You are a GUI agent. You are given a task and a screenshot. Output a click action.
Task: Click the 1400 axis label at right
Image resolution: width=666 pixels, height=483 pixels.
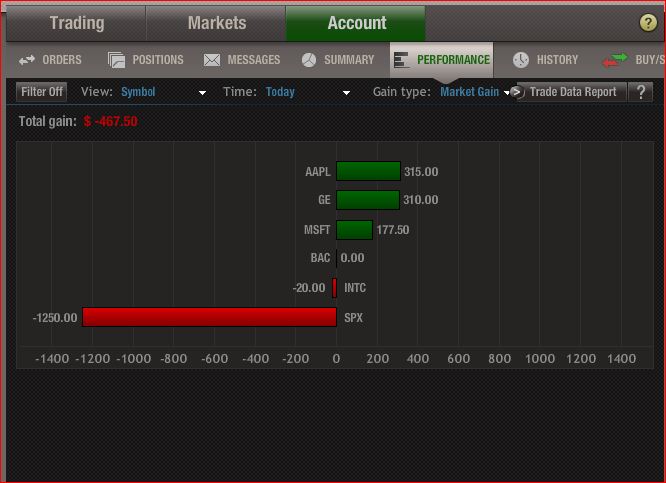[x=621, y=359]
